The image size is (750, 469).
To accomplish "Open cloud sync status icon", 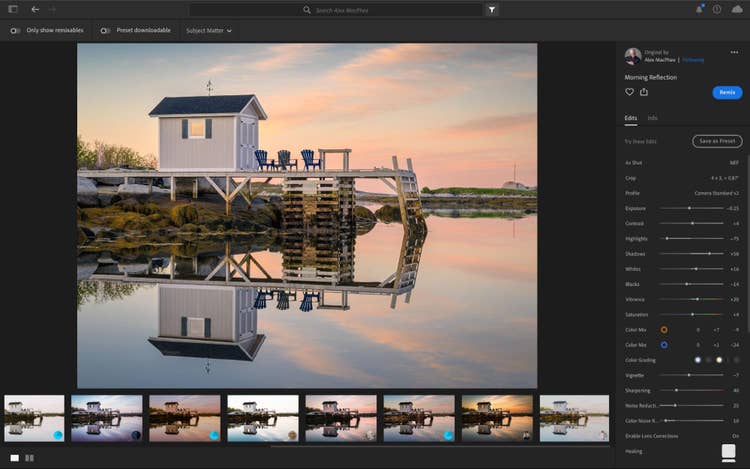I will [x=737, y=9].
